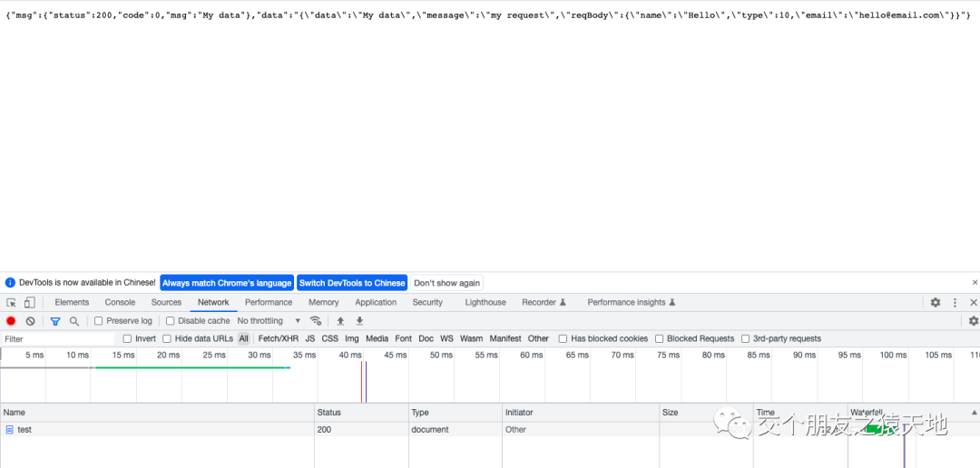This screenshot has width=980, height=468.
Task: Filter requests by Font
Action: pyautogui.click(x=403, y=338)
